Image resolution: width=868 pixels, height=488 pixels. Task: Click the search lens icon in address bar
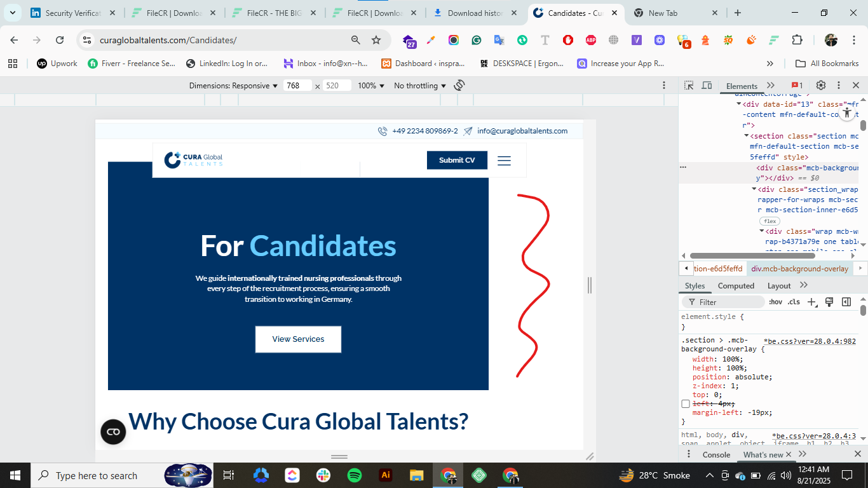point(356,40)
